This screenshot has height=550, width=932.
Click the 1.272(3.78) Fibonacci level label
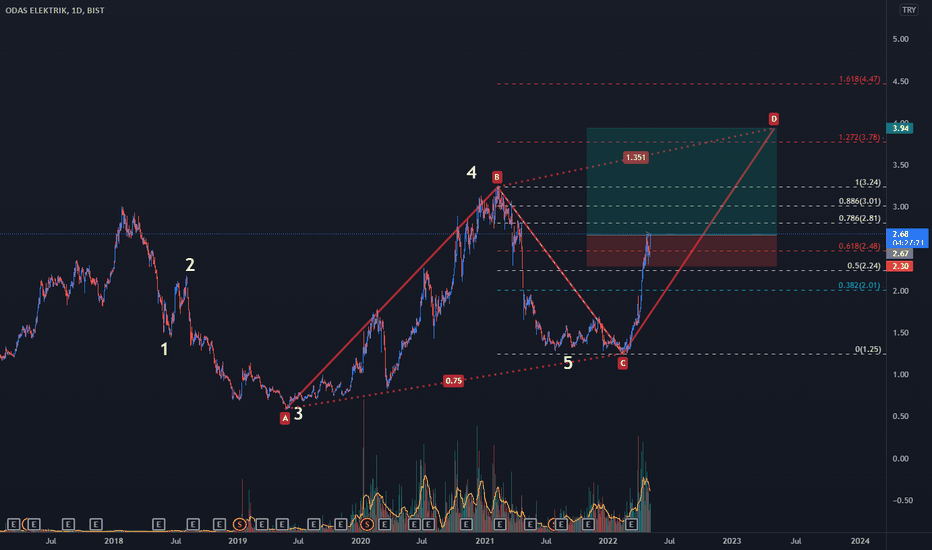click(x=859, y=137)
